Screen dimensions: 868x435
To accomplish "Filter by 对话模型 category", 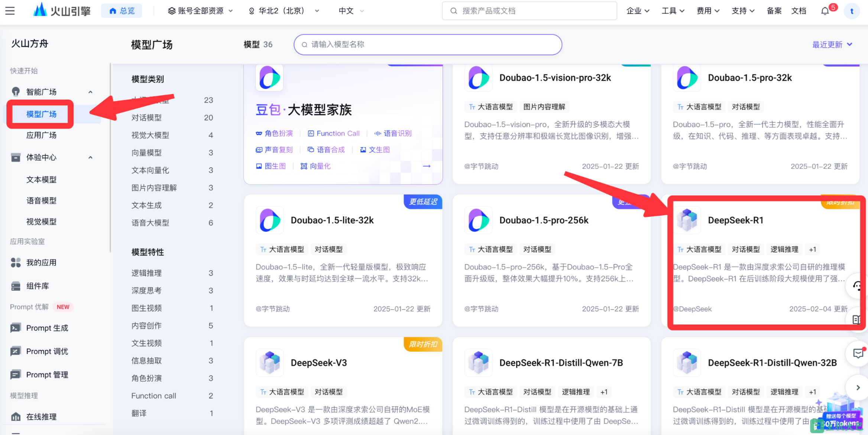I will click(x=146, y=117).
